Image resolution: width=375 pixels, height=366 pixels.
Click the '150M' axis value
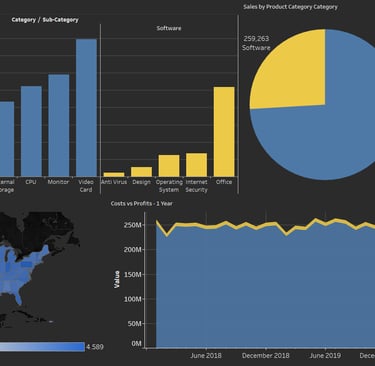pos(132,275)
